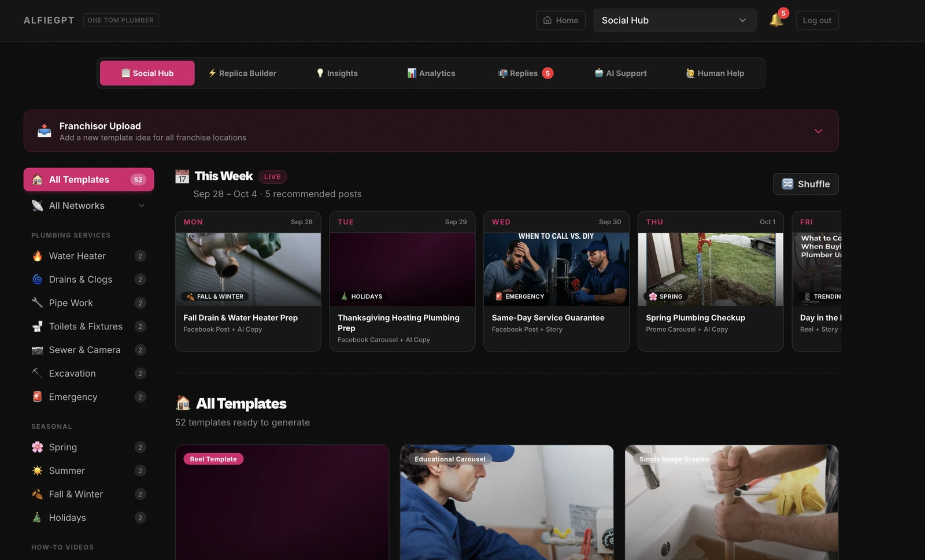Click the All Templates count badge 52
This screenshot has height=560, width=925.
(138, 180)
